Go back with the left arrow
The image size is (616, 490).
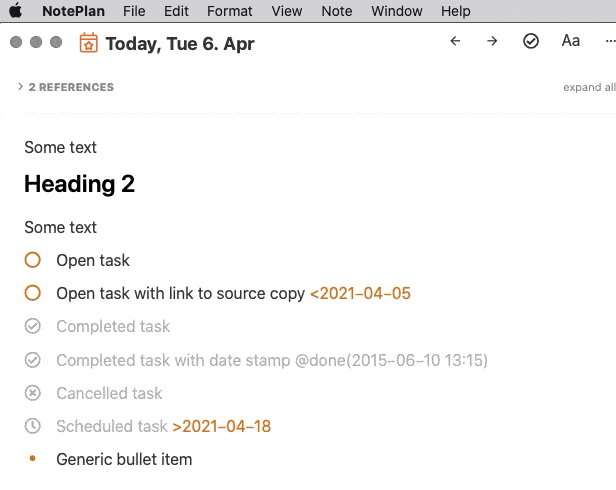455,41
